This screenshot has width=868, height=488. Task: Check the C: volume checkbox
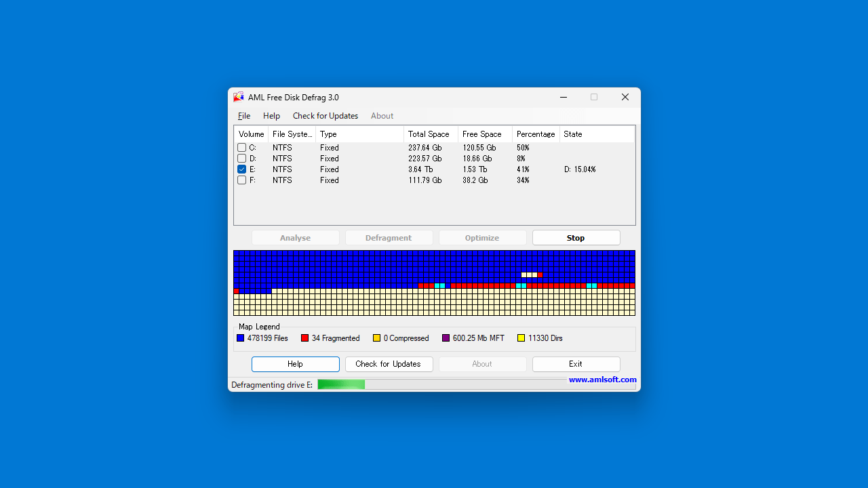(241, 148)
